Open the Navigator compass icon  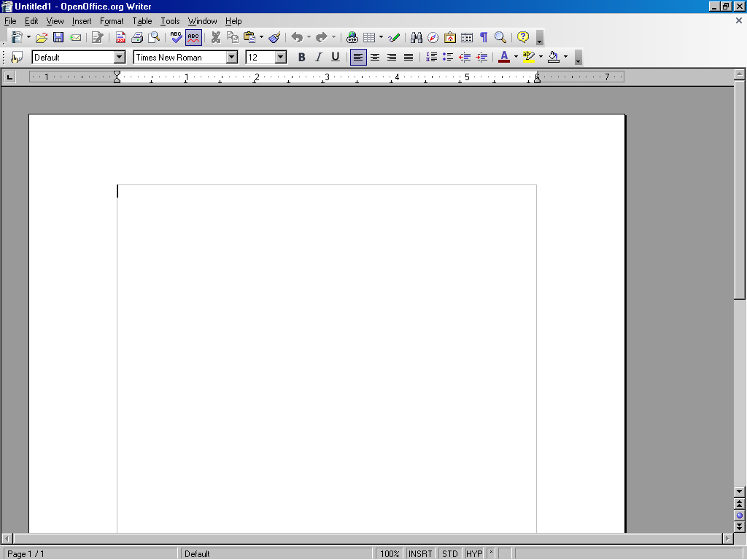coord(433,37)
